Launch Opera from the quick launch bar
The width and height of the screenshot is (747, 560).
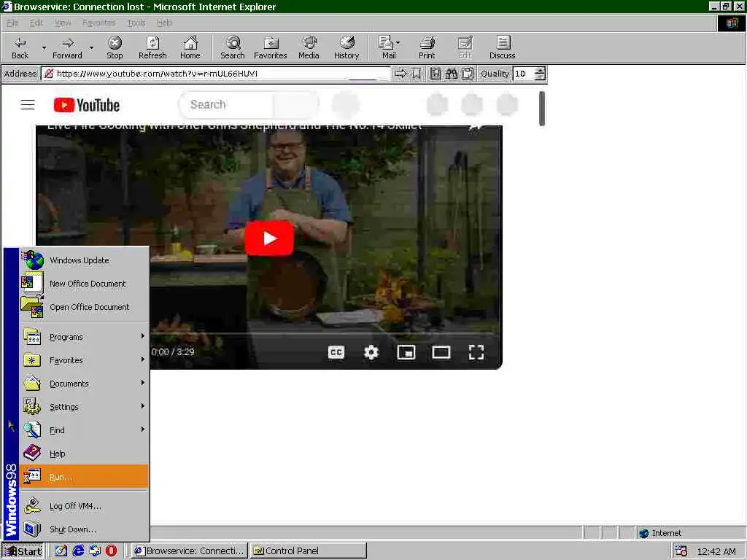coord(111,551)
